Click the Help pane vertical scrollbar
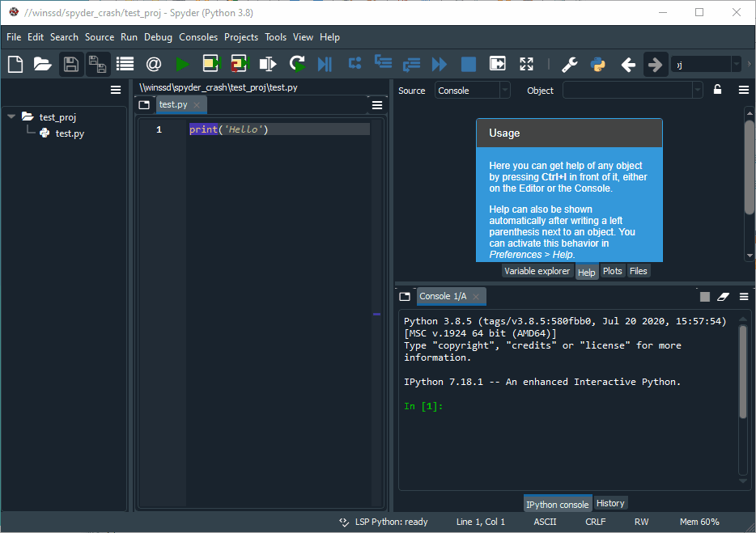This screenshot has height=533, width=756. pyautogui.click(x=750, y=167)
